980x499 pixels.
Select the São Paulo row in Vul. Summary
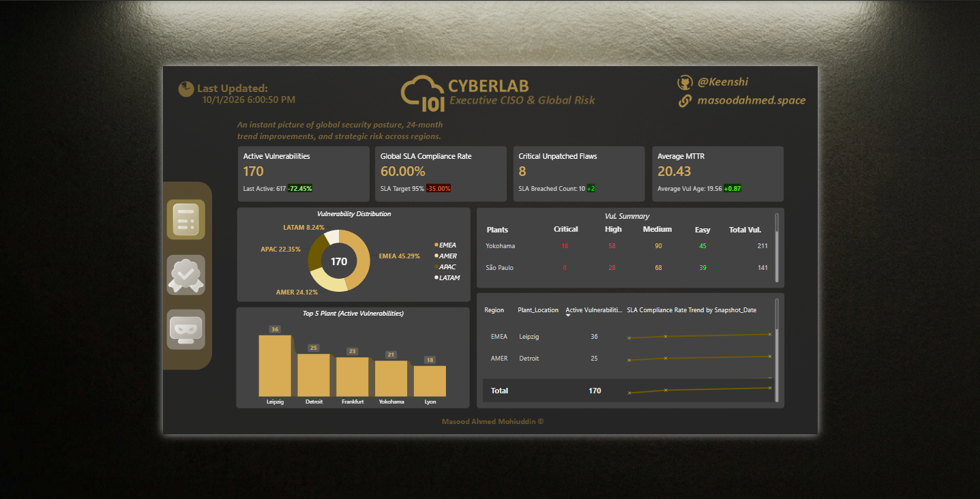point(628,268)
